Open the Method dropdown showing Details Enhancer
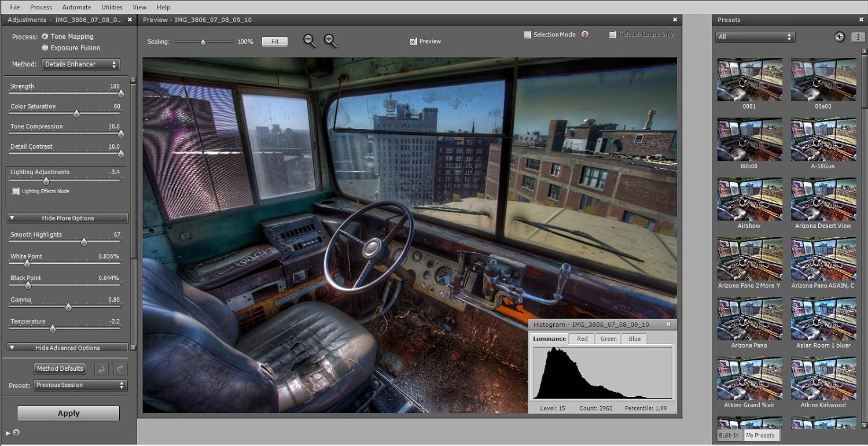Image resolution: width=868 pixels, height=446 pixels. pos(81,64)
